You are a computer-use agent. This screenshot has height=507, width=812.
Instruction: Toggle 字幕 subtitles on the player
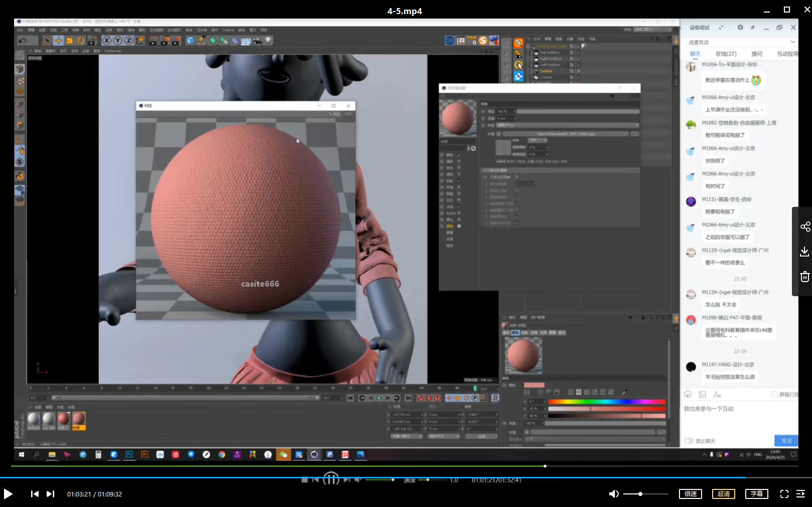tap(756, 494)
